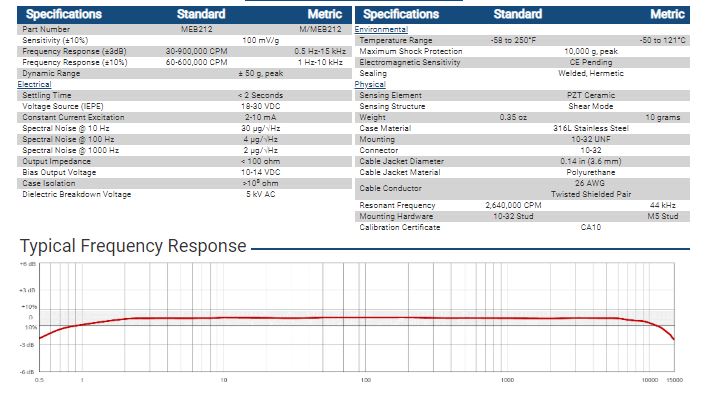Click the -50 to 121°C temperature value
Viewport: 706px width, 393px height.
point(662,40)
